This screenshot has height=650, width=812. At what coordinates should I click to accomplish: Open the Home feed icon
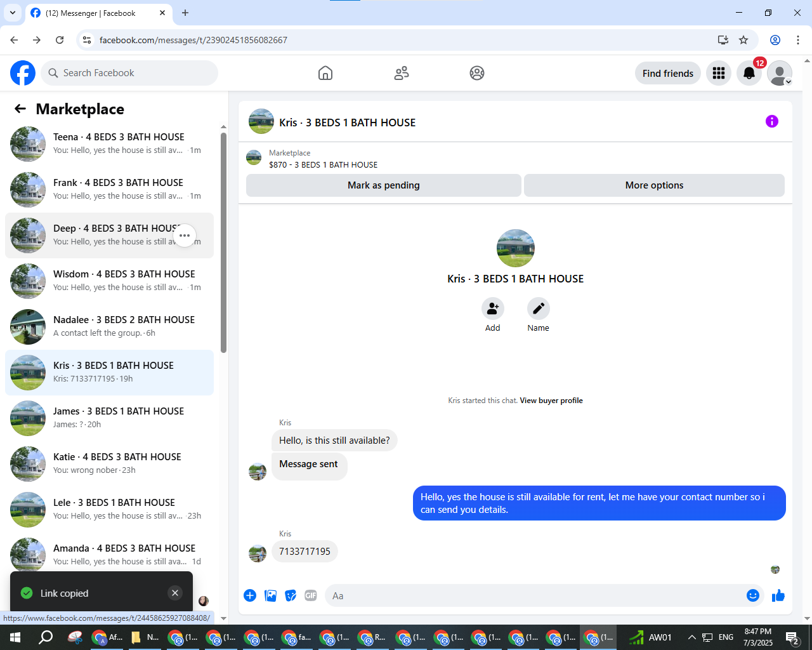[325, 73]
